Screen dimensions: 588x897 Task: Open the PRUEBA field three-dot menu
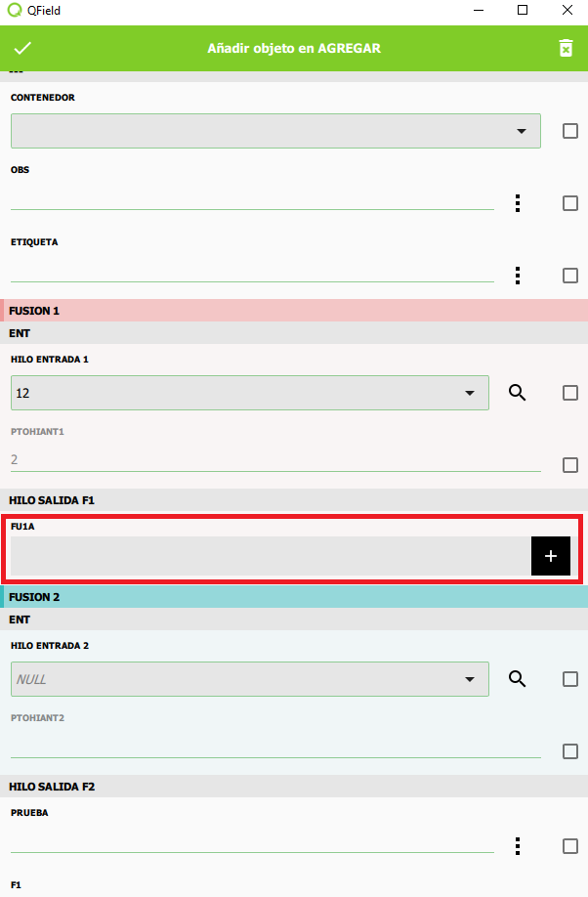518,846
